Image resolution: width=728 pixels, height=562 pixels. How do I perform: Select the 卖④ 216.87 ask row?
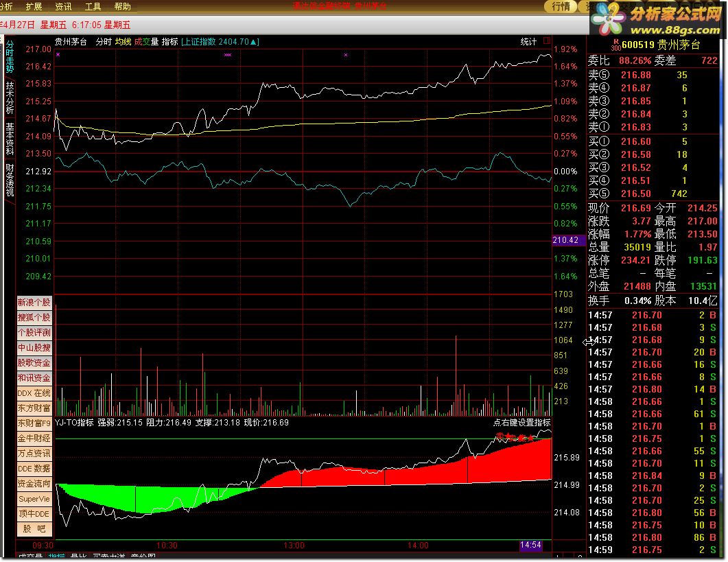point(653,89)
